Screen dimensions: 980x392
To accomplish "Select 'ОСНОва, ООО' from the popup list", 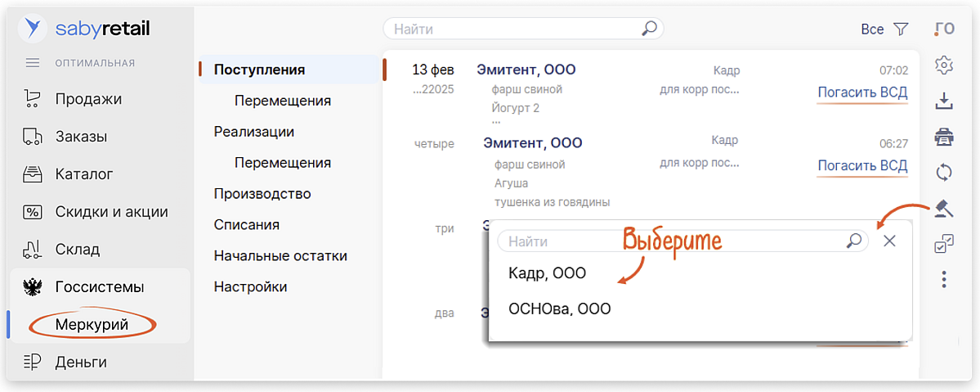I will click(559, 309).
